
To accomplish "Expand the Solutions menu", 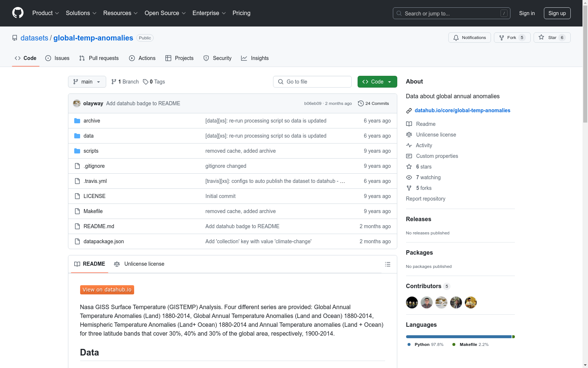I will click(x=81, y=13).
